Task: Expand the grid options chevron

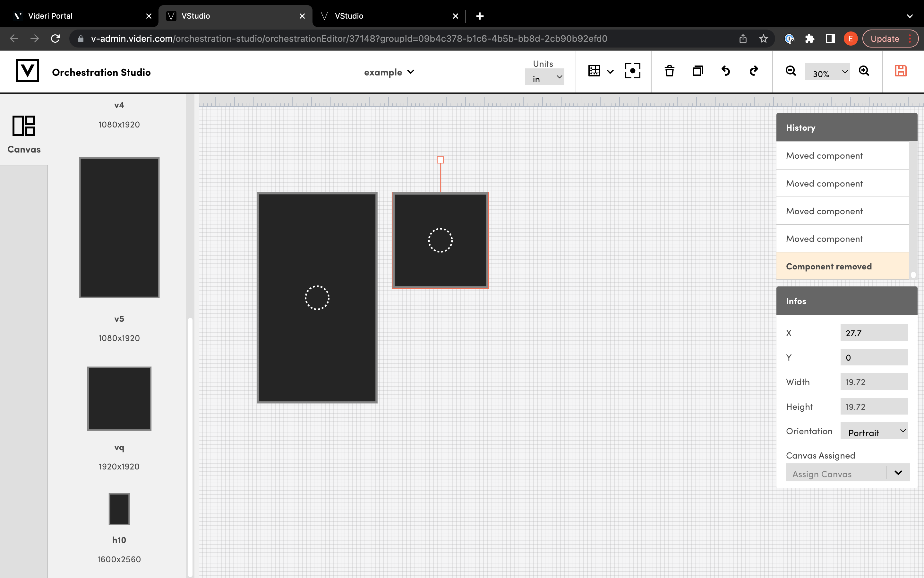Action: click(x=610, y=72)
